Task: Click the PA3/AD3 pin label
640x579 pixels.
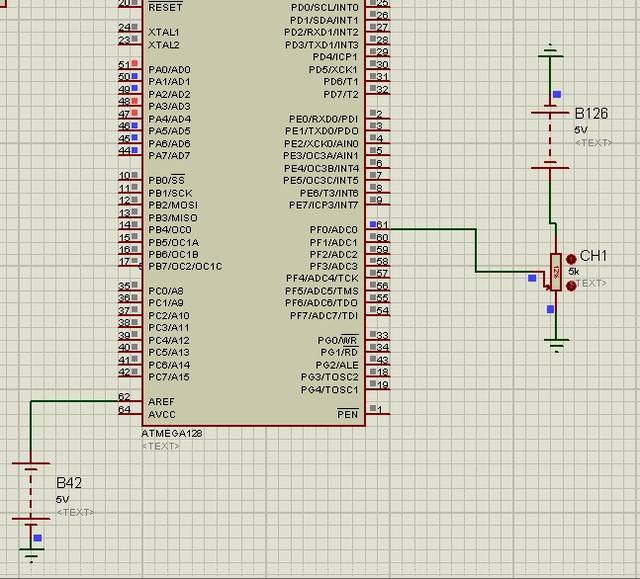Action: [169, 106]
